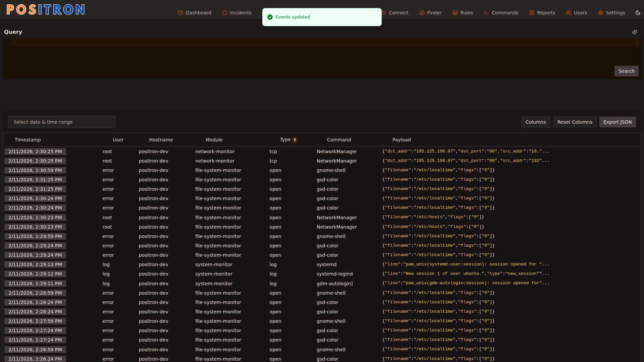Image resolution: width=644 pixels, height=362 pixels.
Task: Open the date & time range picker
Action: tap(62, 122)
